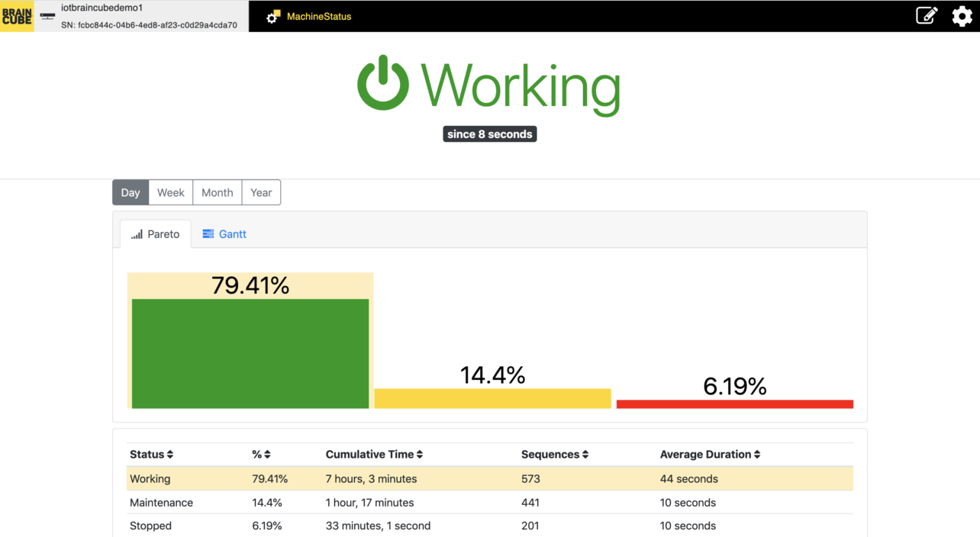This screenshot has width=980, height=537.
Task: Click the bar chart icon on the Pareto tab
Action: pos(137,234)
